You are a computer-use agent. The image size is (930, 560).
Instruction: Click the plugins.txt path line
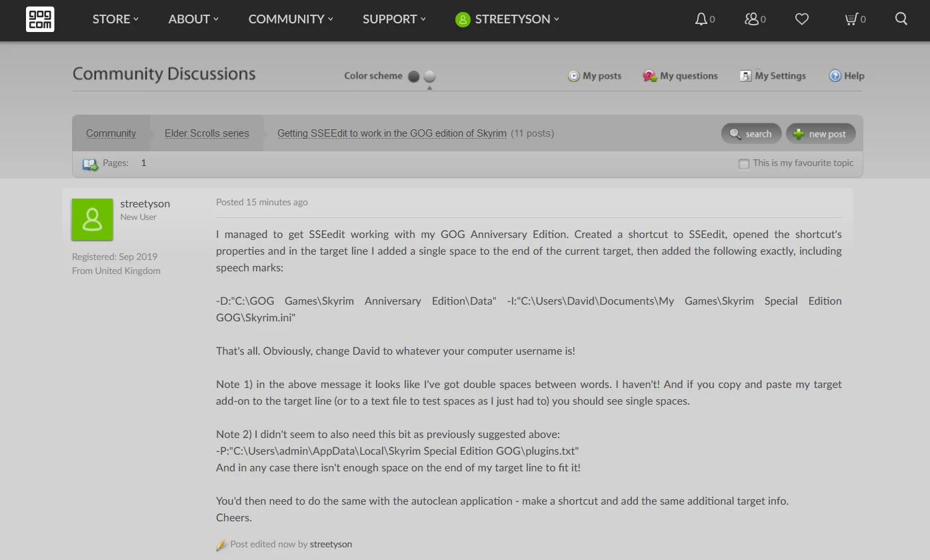pos(397,451)
